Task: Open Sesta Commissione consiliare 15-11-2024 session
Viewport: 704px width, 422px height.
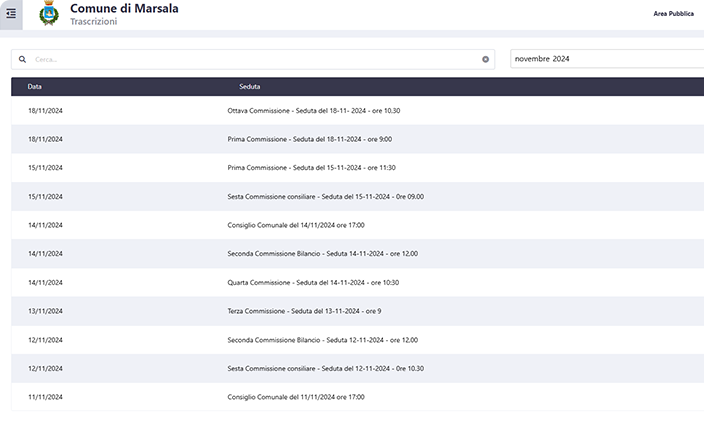Action: click(325, 197)
